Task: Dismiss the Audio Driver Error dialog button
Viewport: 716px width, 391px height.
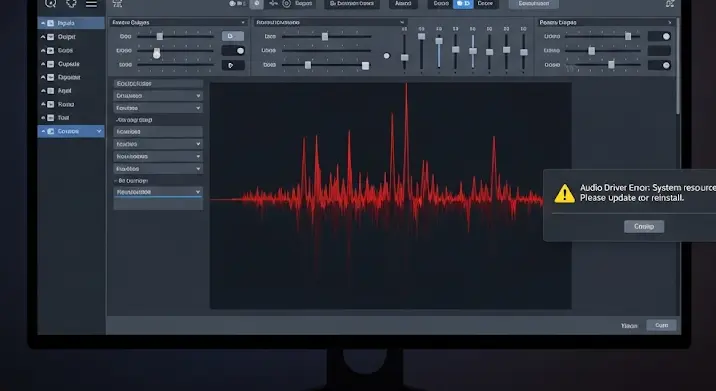Action: [644, 227]
